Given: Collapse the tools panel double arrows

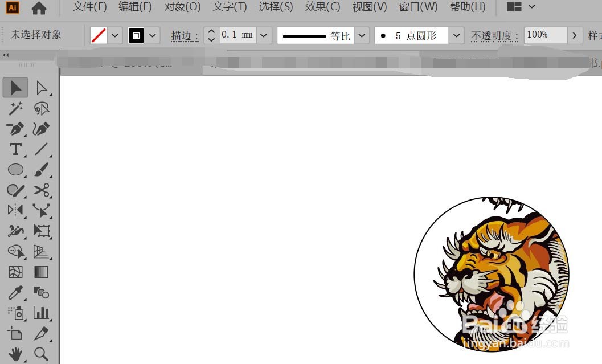Looking at the screenshot, I should [6, 55].
